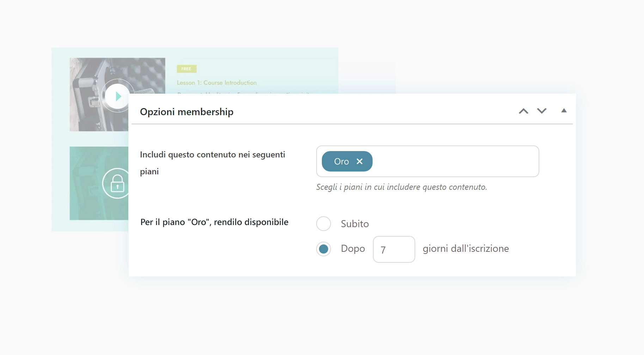Remove the Oro plan tag
This screenshot has height=355, width=644.
(360, 161)
